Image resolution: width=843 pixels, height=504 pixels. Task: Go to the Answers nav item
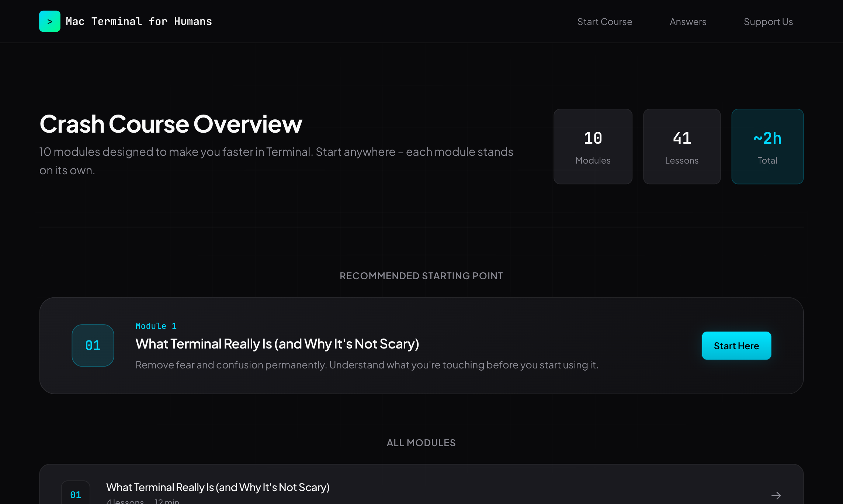[688, 22]
